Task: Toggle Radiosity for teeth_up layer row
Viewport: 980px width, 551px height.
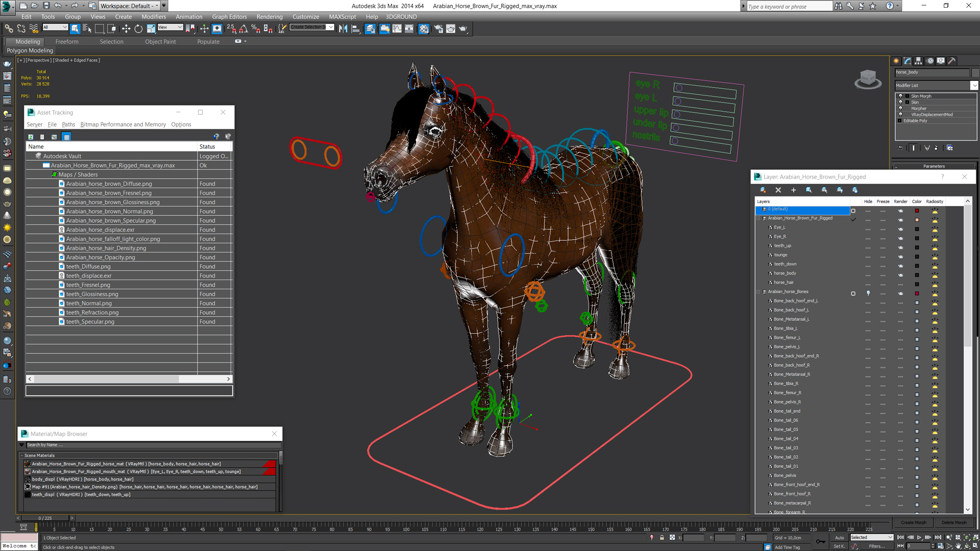Action: (935, 247)
